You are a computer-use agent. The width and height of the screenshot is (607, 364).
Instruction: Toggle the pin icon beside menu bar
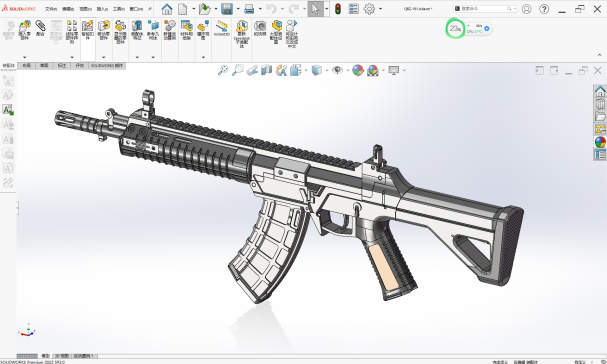point(150,9)
